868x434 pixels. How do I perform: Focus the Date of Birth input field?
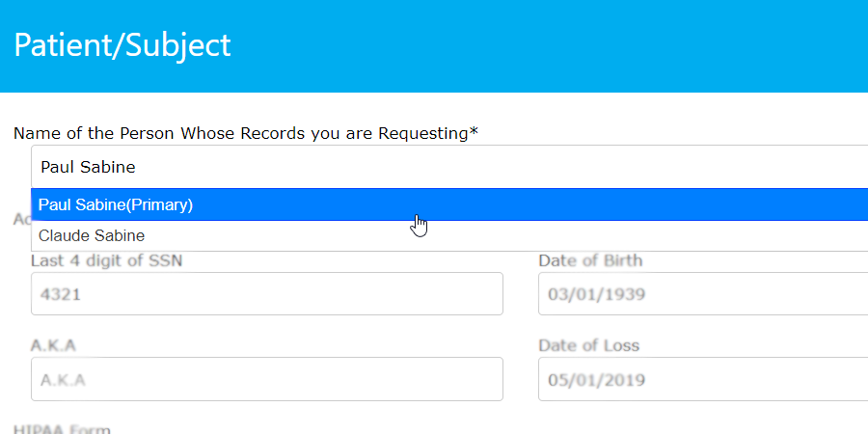coord(702,294)
